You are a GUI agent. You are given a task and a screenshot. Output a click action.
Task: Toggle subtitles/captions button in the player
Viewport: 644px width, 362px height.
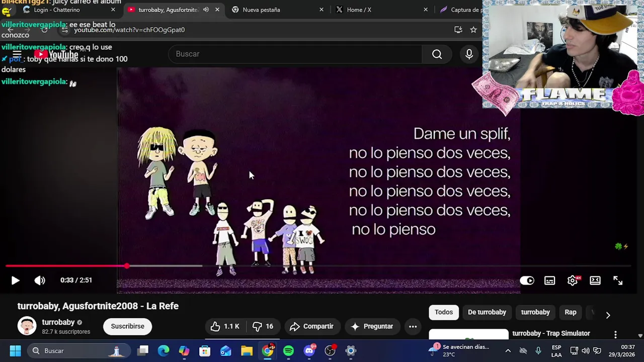click(549, 281)
